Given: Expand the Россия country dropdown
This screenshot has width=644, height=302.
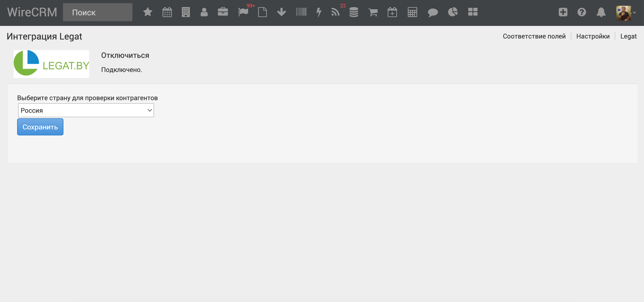Looking at the screenshot, I should pyautogui.click(x=86, y=110).
